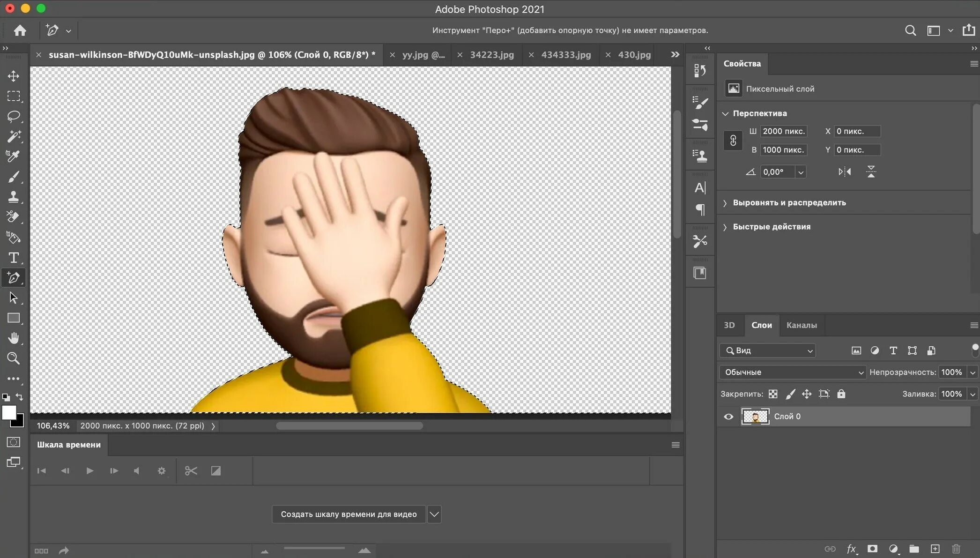Viewport: 980px width, 558px height.
Task: Select the Magic Wand tool
Action: click(x=13, y=136)
